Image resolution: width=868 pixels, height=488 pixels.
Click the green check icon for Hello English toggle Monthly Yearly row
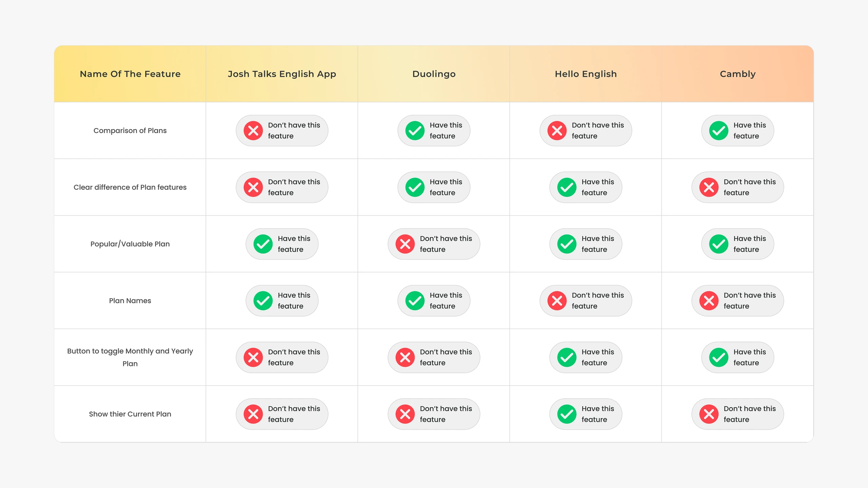click(x=567, y=357)
